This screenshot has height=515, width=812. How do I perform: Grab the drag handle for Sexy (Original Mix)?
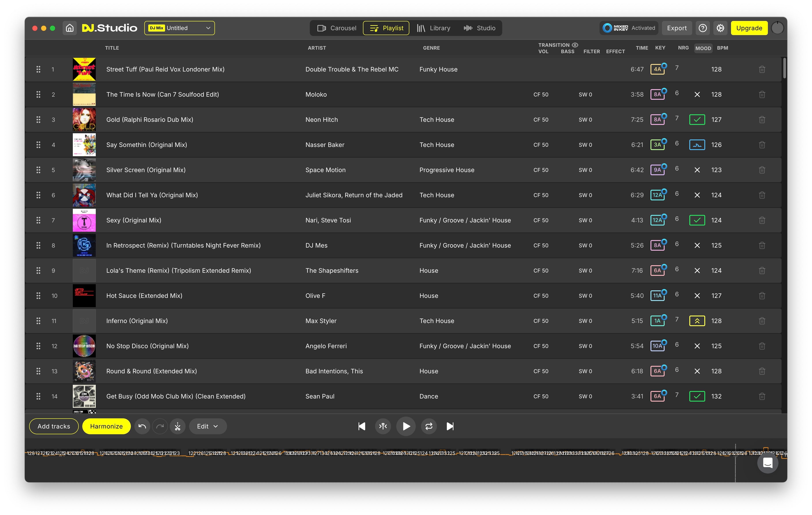coord(38,220)
